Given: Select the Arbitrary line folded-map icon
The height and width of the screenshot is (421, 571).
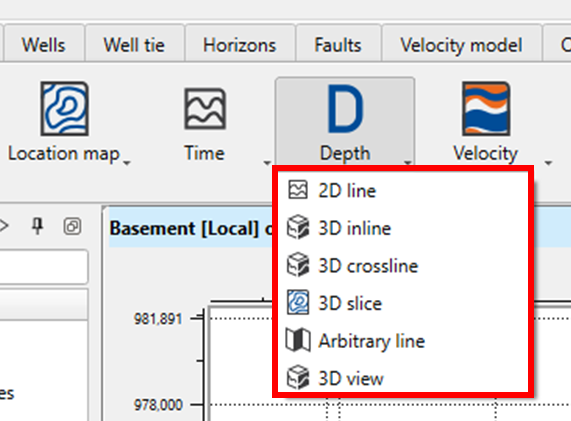Looking at the screenshot, I should coord(298,340).
